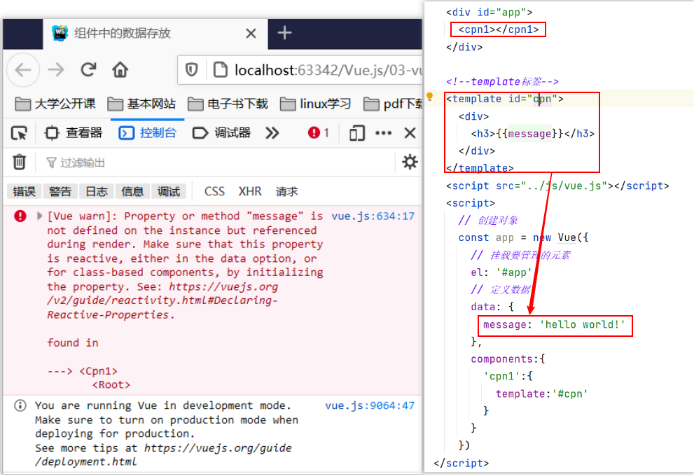Click the yellow lightbulb hint in editor
This screenshot has width=694, height=476.
click(429, 96)
